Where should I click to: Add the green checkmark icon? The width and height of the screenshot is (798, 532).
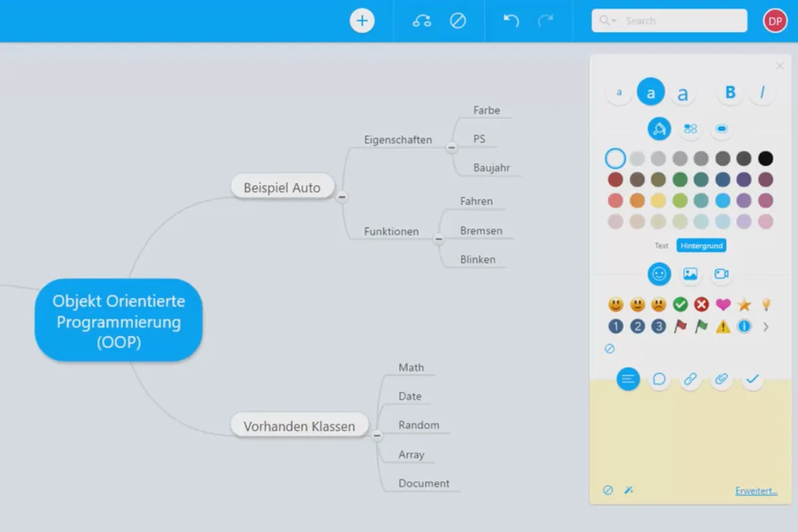680,305
